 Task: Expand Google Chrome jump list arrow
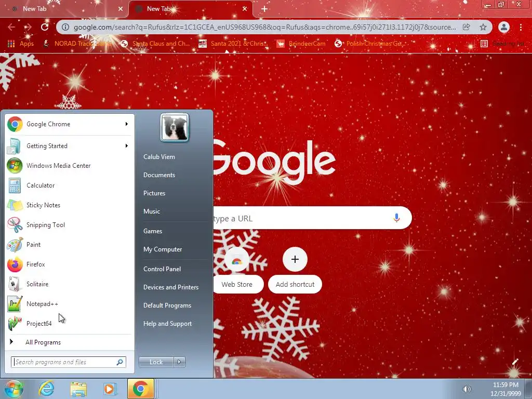click(x=127, y=124)
